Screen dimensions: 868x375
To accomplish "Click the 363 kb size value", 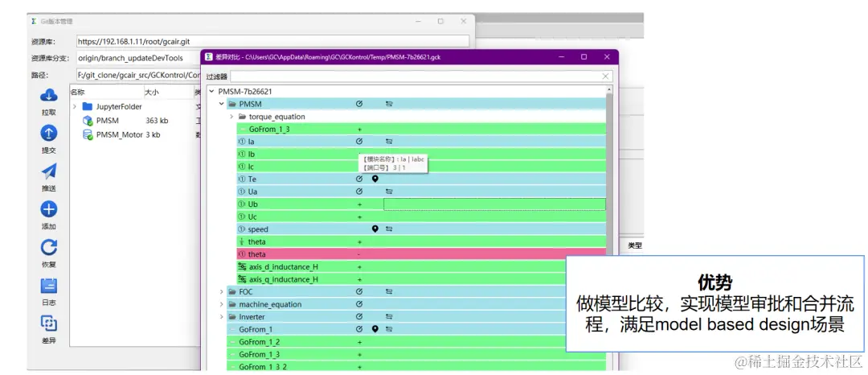I will (x=158, y=120).
